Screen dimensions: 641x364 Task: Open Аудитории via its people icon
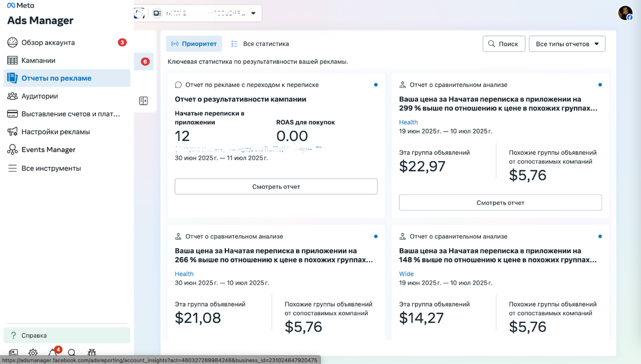12,96
